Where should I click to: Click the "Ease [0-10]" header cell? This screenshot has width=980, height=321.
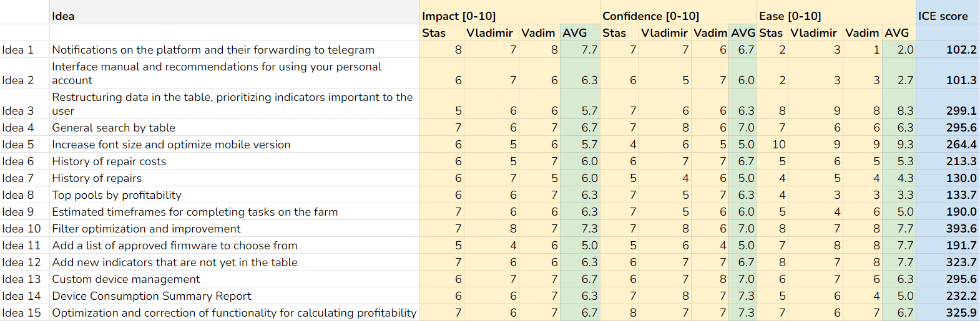[x=790, y=16]
